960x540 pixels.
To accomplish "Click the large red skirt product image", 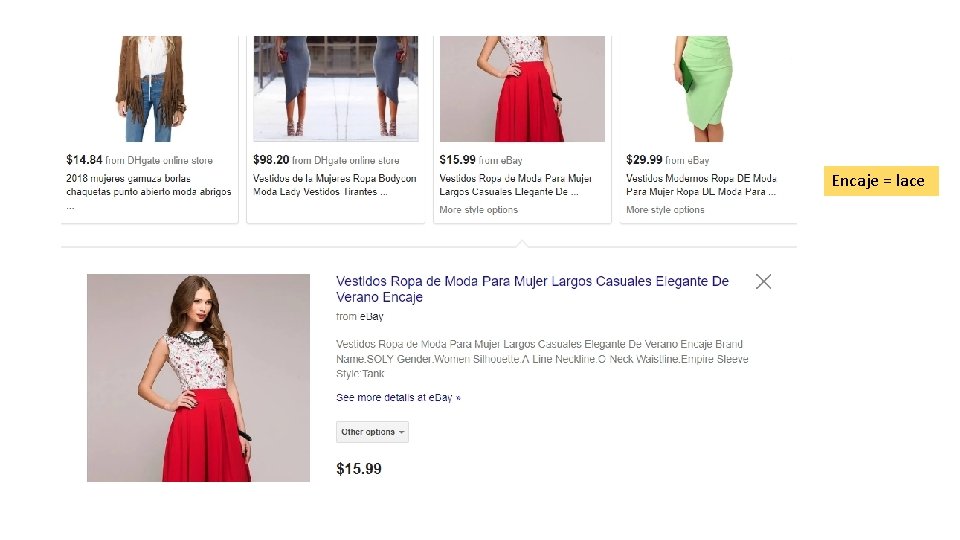I will [198, 378].
